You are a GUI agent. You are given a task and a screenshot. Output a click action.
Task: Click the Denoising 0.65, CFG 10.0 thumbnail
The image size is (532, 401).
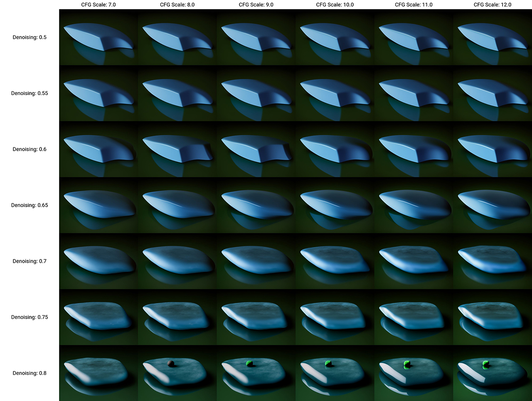pyautogui.click(x=335, y=205)
